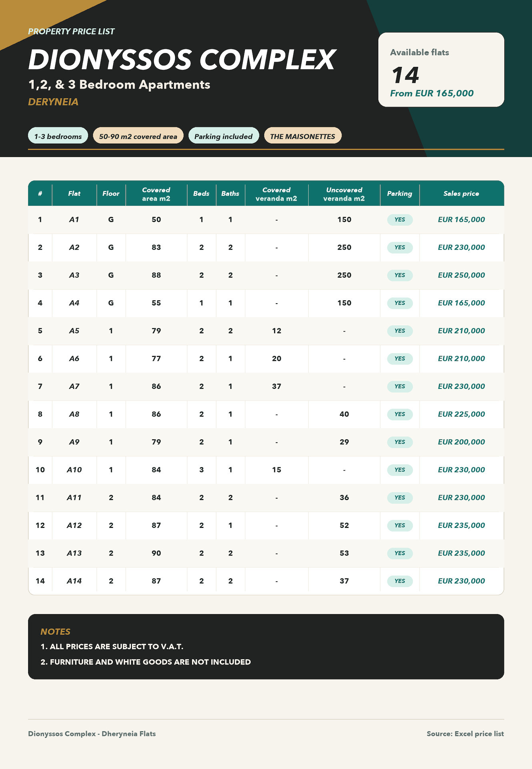Image resolution: width=532 pixels, height=769 pixels.
Task: Click the '50-90 m2 covered area' pill
Action: tap(138, 136)
